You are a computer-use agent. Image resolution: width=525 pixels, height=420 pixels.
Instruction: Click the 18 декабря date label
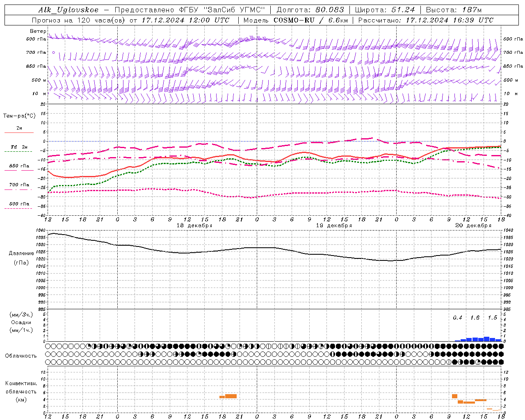pos(194,226)
